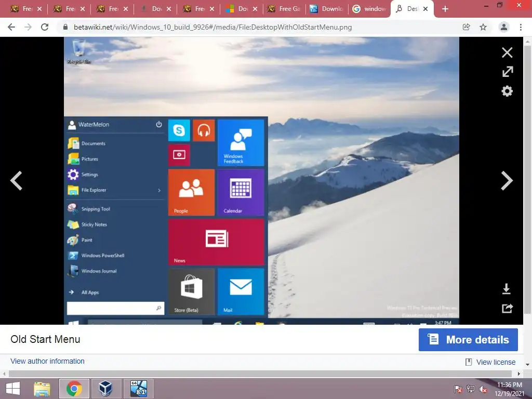Click the search box in pictured start menu
The image size is (532, 399).
point(115,308)
